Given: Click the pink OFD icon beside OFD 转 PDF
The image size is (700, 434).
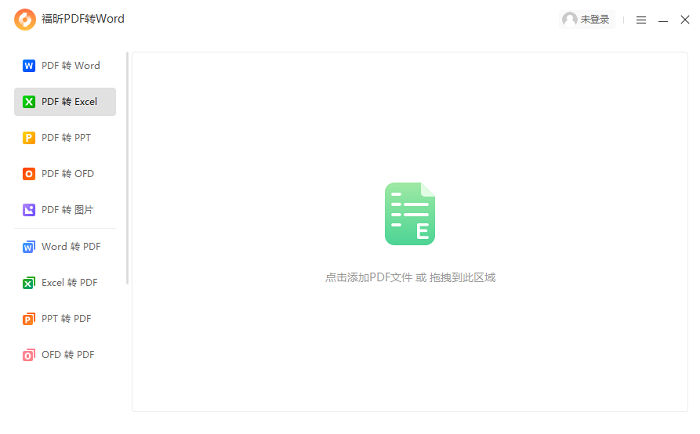Looking at the screenshot, I should [x=29, y=355].
